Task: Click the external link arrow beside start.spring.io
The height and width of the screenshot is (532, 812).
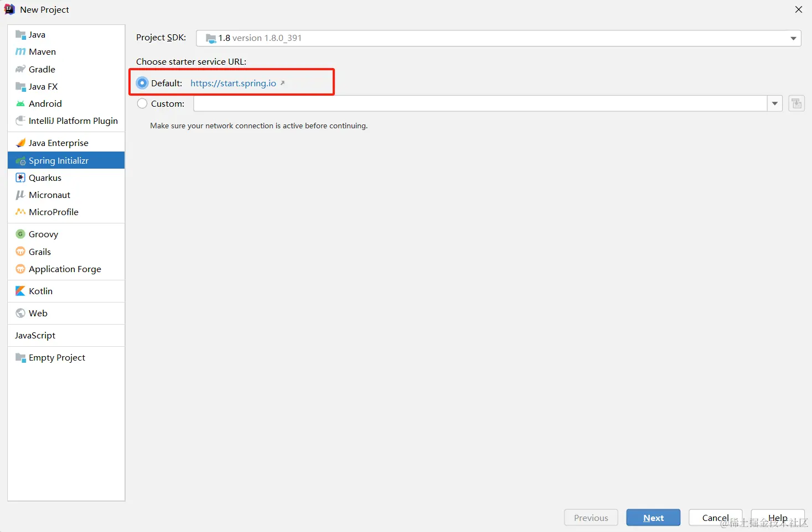Action: pyautogui.click(x=282, y=83)
